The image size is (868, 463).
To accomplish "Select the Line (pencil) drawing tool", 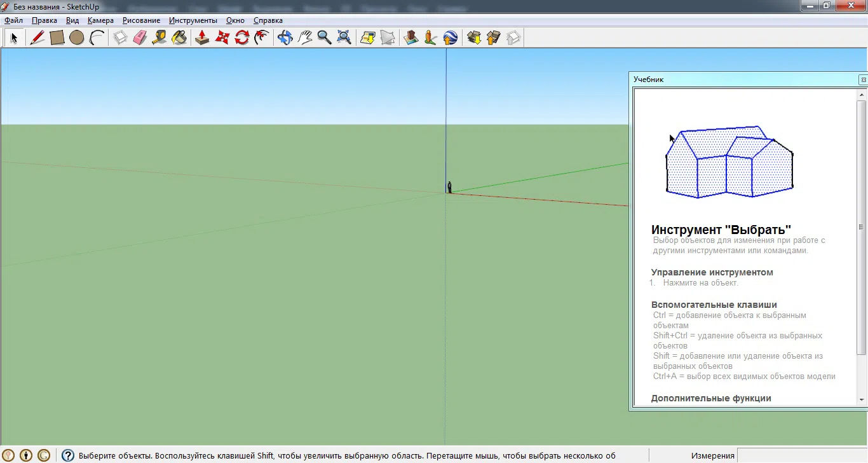I will tap(37, 38).
